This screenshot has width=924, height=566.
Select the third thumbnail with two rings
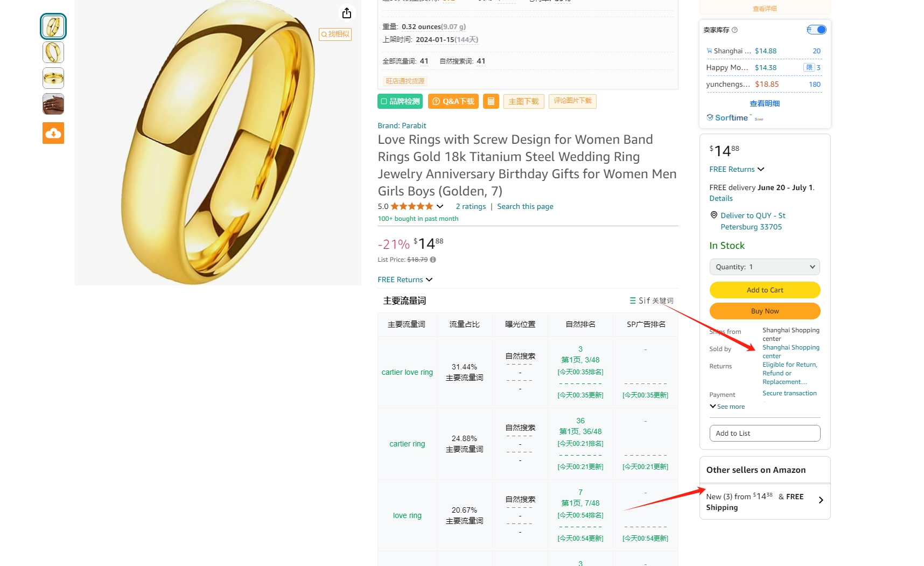53,78
